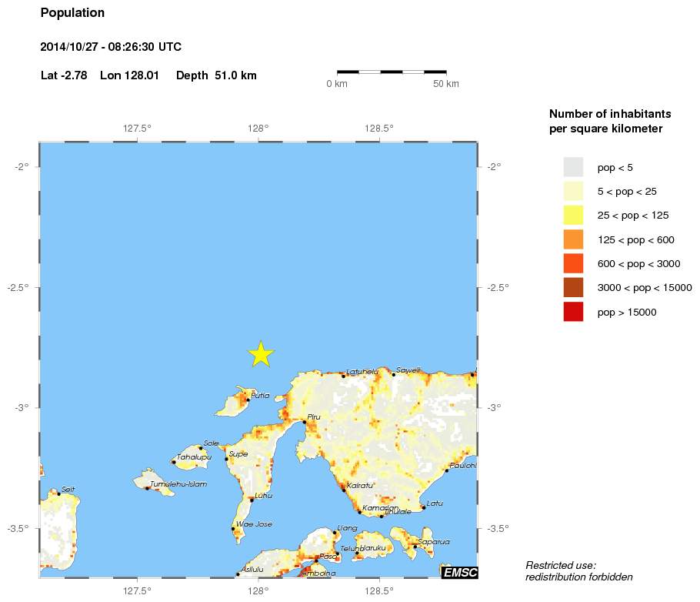Click the Luhu town marker
Screen dimensions: 700x602
tap(252, 500)
